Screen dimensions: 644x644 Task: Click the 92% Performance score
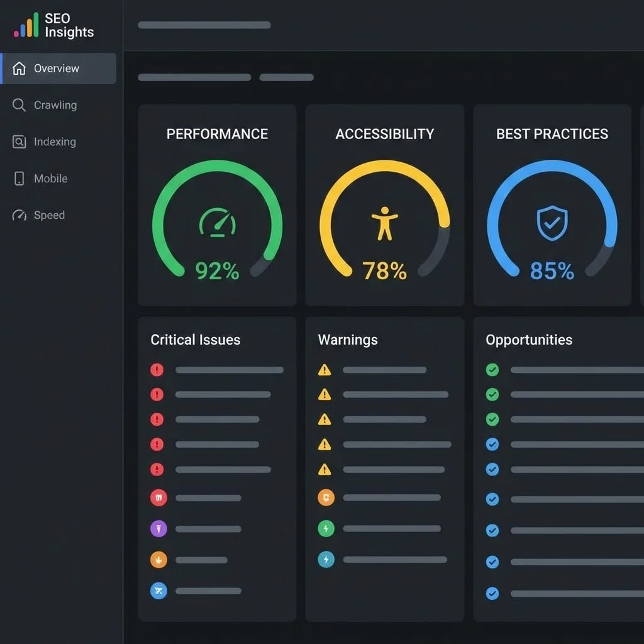[x=216, y=271]
